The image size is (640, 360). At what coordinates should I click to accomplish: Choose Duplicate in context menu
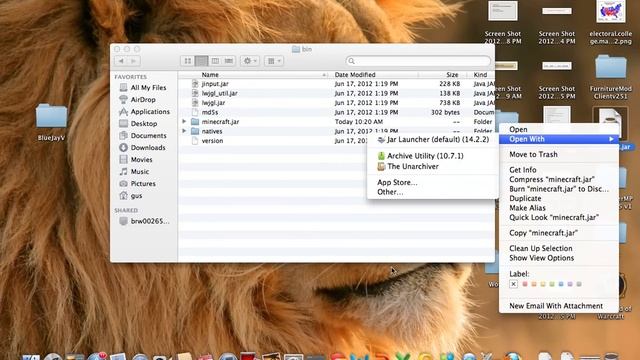pos(559,198)
